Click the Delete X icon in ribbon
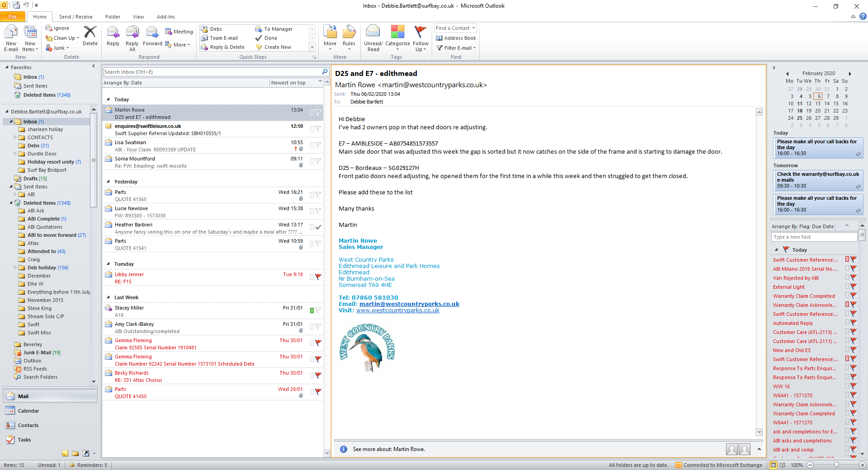 pos(90,32)
